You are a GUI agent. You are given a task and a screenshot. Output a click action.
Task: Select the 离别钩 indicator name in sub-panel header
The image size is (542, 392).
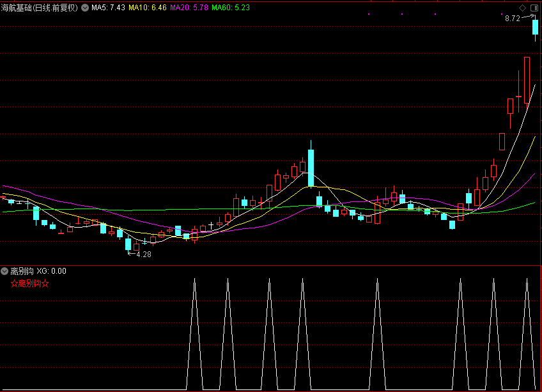coord(22,271)
